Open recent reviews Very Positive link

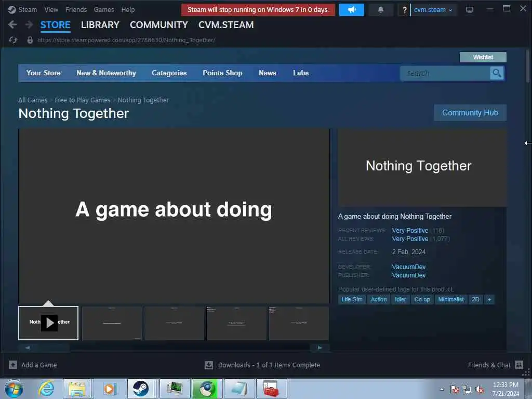click(x=410, y=230)
